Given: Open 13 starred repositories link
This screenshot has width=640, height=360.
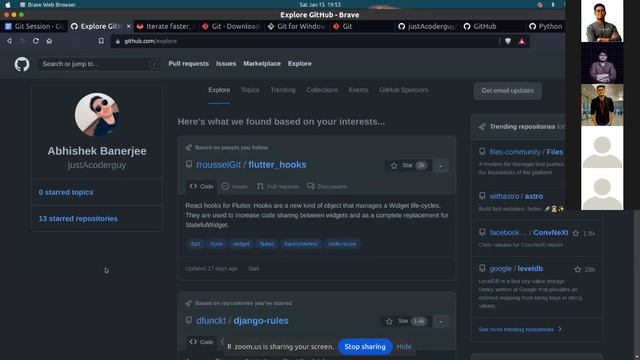Looking at the screenshot, I should pos(78,219).
